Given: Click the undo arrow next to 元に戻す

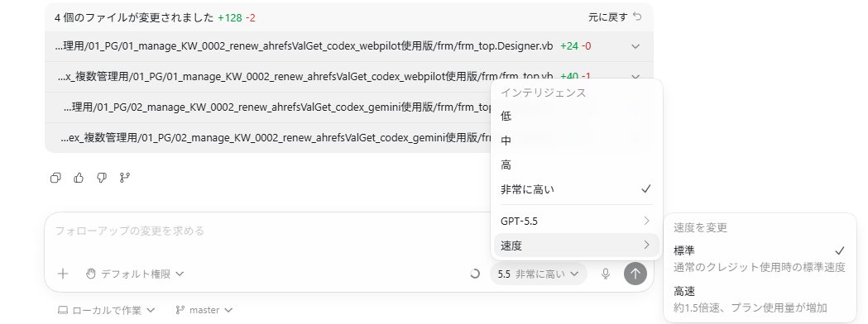Looking at the screenshot, I should pos(637,17).
